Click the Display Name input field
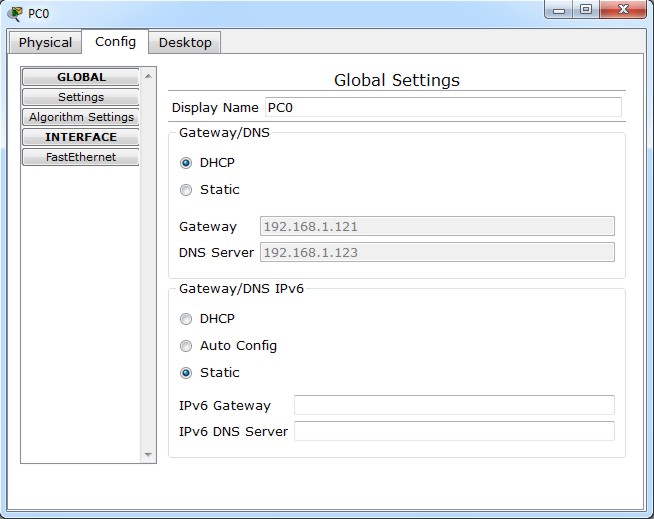Screen dimensions: 654x519 point(443,108)
